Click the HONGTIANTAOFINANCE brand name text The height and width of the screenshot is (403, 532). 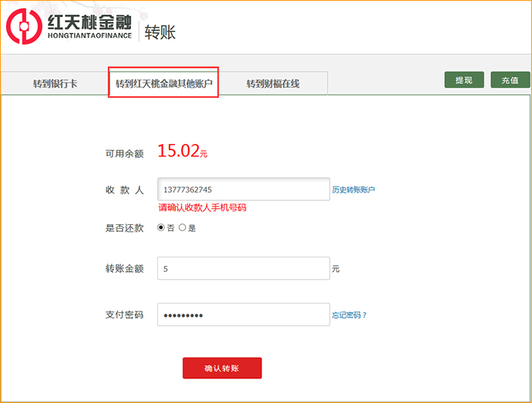pos(89,35)
